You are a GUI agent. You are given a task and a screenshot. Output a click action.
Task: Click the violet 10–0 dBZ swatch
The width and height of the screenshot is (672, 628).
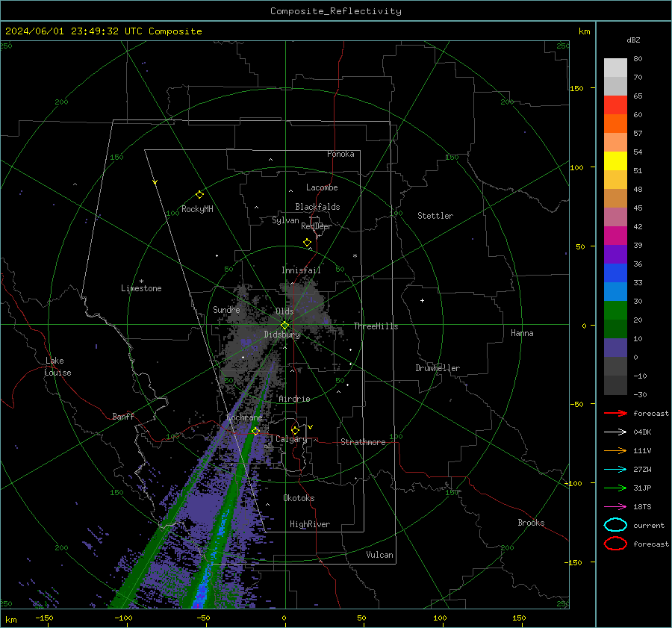click(x=615, y=347)
